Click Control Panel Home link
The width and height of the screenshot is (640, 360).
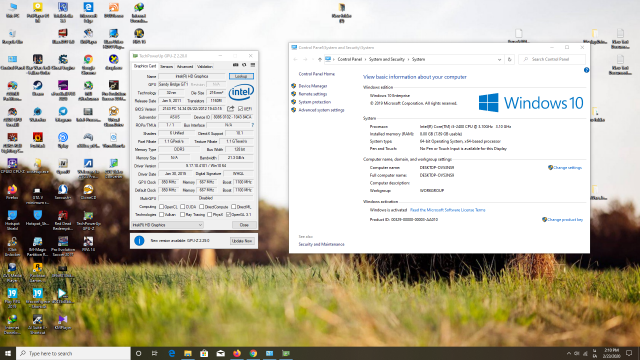pos(317,74)
